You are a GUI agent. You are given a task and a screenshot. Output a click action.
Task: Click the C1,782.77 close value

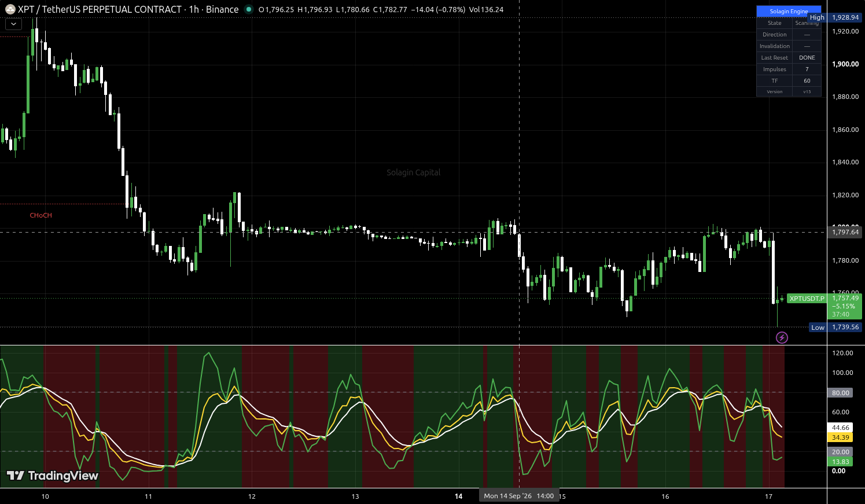(x=390, y=10)
